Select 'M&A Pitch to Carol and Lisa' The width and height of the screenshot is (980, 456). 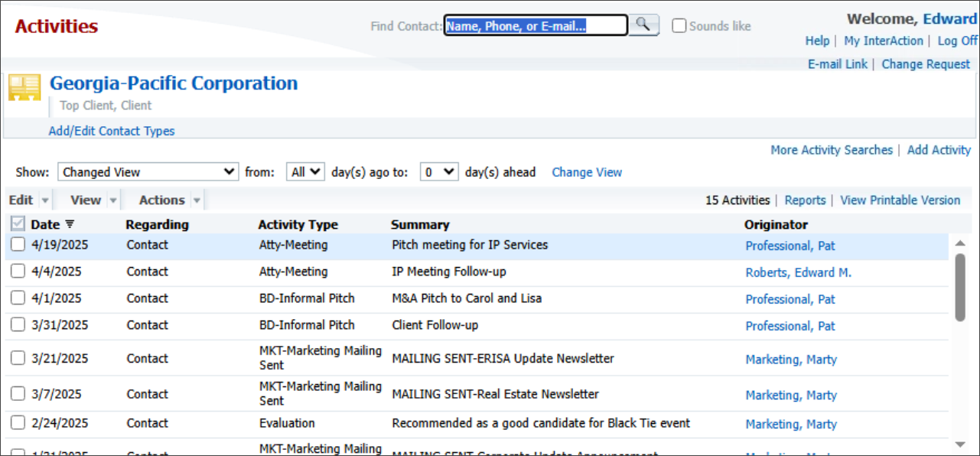coord(467,298)
